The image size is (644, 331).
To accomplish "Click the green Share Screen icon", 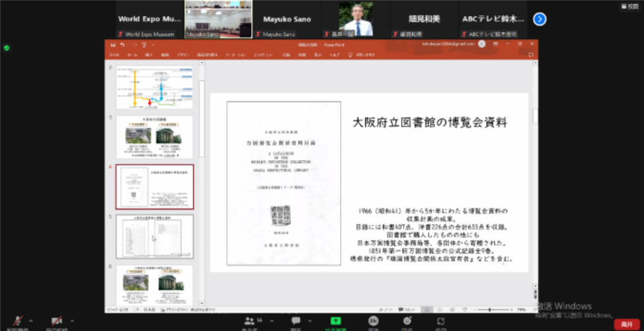I will 335,321.
